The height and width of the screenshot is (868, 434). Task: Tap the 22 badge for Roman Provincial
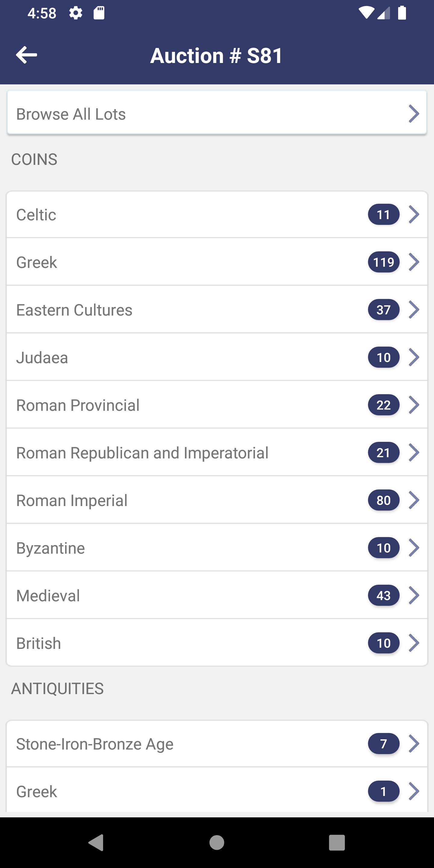coord(383,405)
